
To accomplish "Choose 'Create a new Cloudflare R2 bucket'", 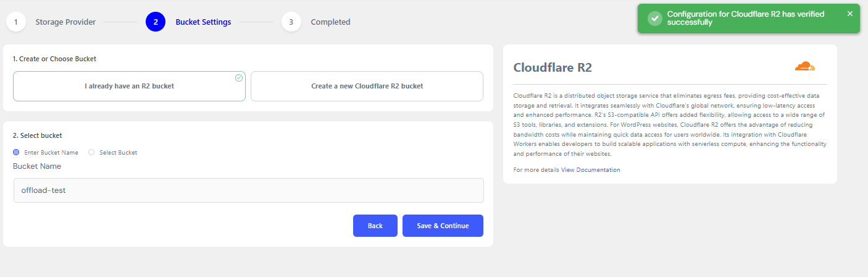I will tap(367, 87).
